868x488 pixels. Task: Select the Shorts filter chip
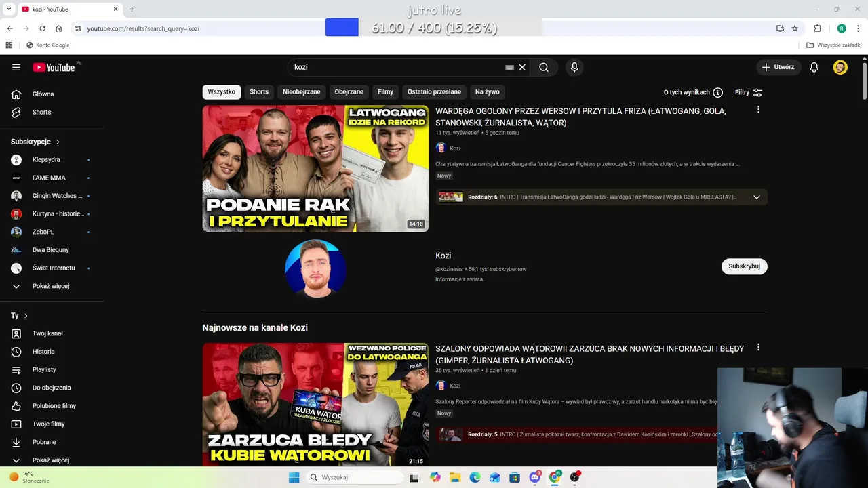coord(259,92)
